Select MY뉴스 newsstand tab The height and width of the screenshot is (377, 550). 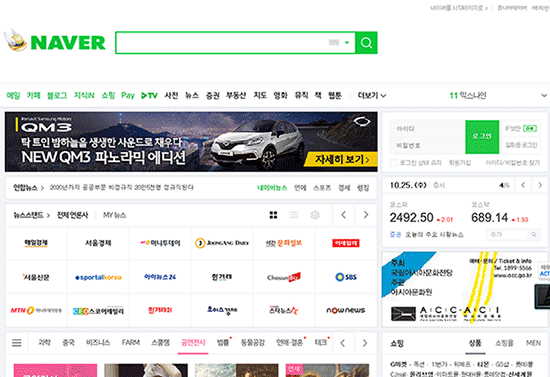114,215
